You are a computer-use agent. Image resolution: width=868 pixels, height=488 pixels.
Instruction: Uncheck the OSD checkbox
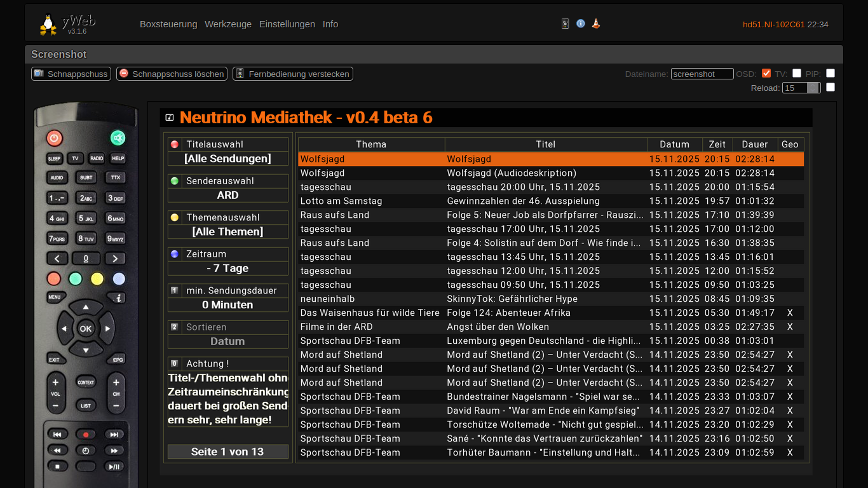coord(766,73)
